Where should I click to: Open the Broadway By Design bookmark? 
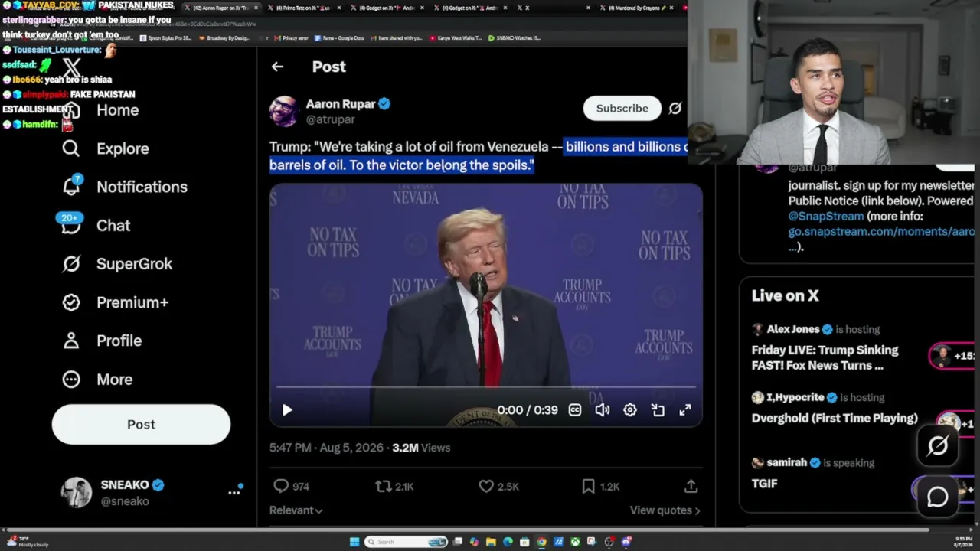pyautogui.click(x=224, y=38)
